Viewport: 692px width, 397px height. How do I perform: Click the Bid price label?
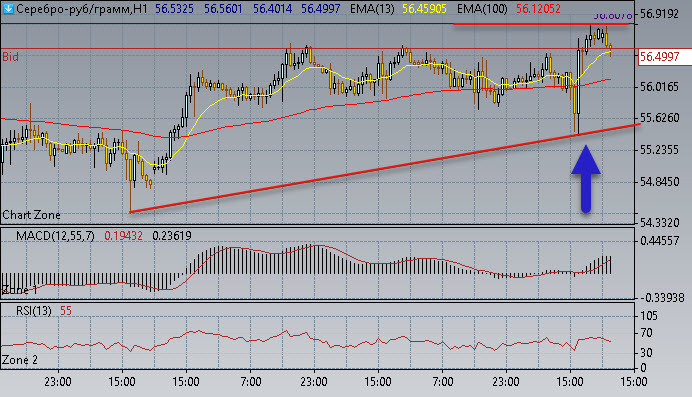click(x=11, y=56)
